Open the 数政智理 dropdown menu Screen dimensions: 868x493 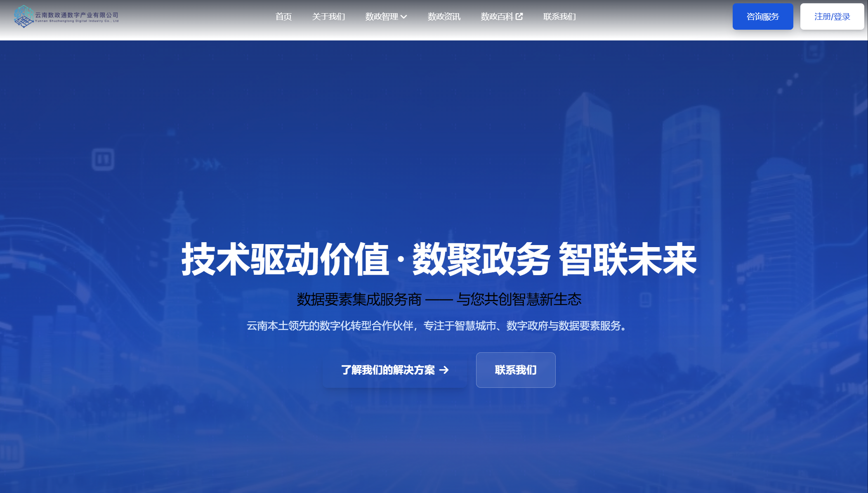pos(382,17)
